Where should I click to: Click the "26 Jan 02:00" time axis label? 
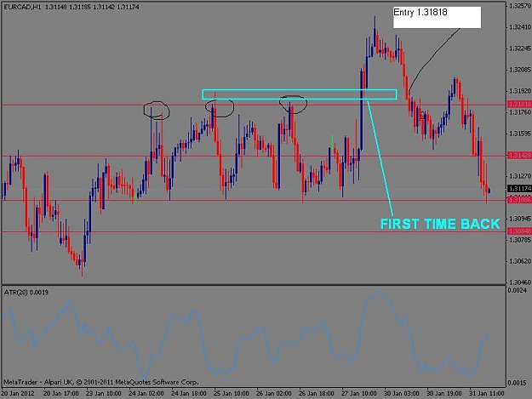[274, 393]
